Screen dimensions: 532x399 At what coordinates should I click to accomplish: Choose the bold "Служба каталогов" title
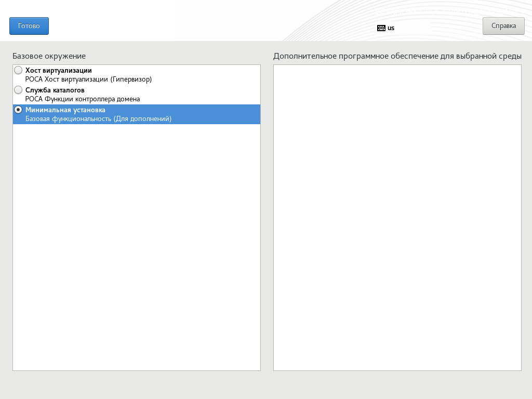click(x=55, y=90)
